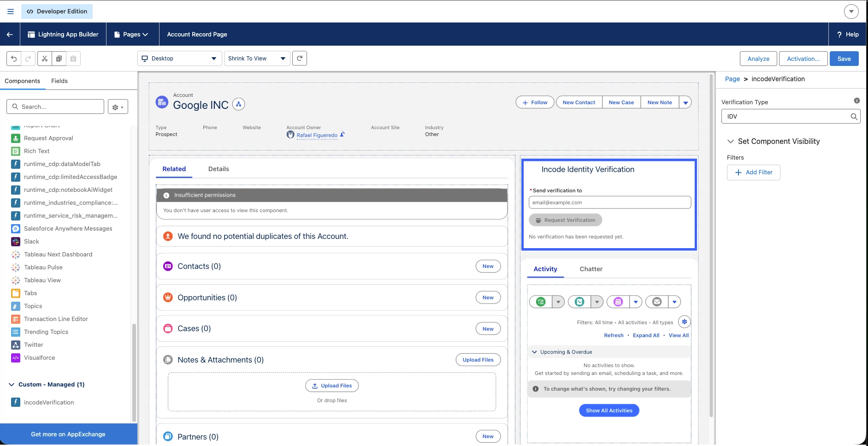Click the Verification Type info icon
The height and width of the screenshot is (446, 868).
pyautogui.click(x=856, y=101)
